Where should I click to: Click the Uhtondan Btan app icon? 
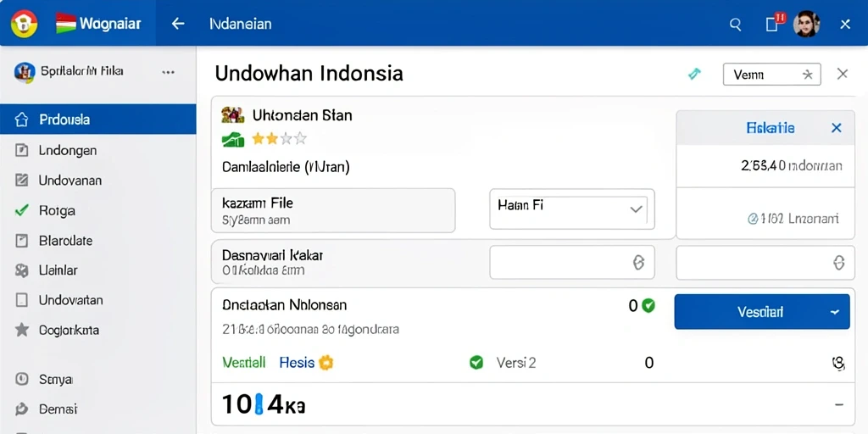coord(232,114)
